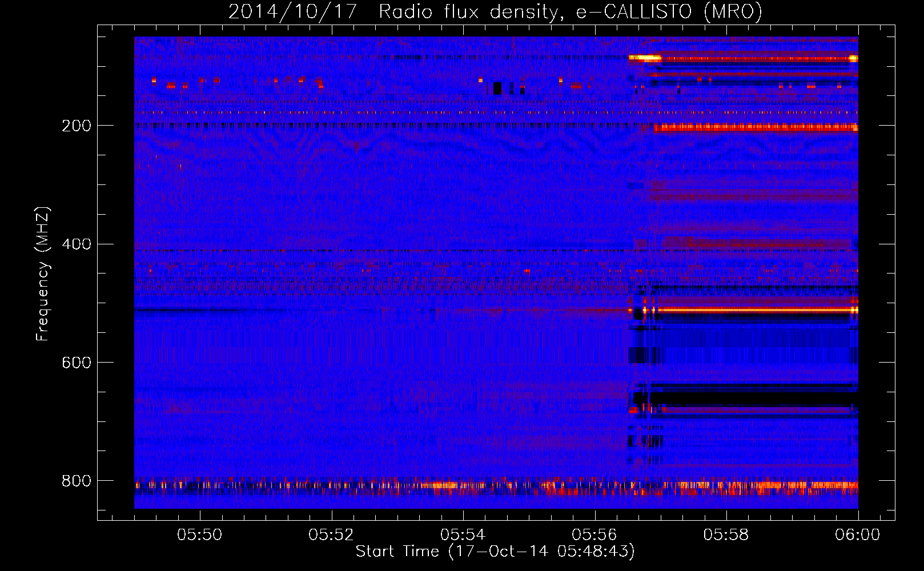Viewport: 924px width, 571px height.
Task: Select the 600 frequency tick label
Action: 77,363
